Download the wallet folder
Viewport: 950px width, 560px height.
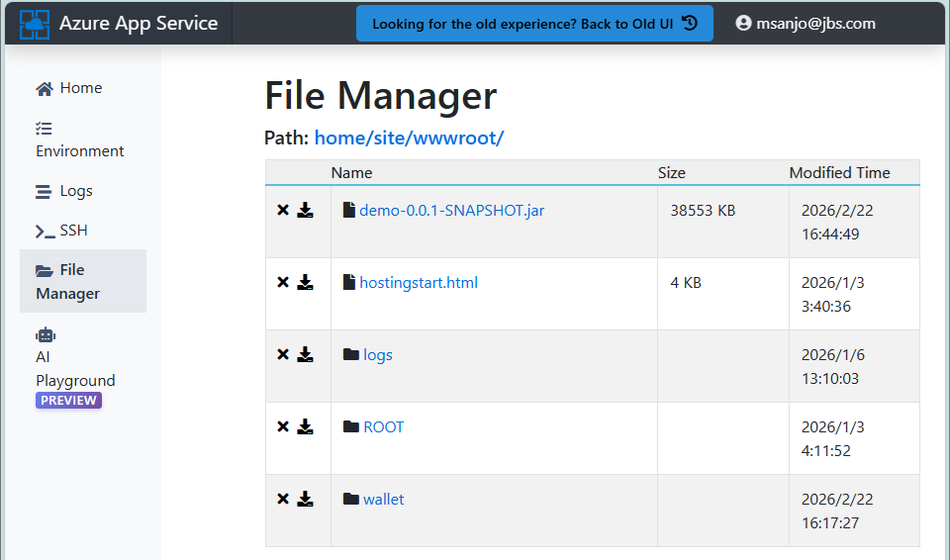click(x=306, y=499)
